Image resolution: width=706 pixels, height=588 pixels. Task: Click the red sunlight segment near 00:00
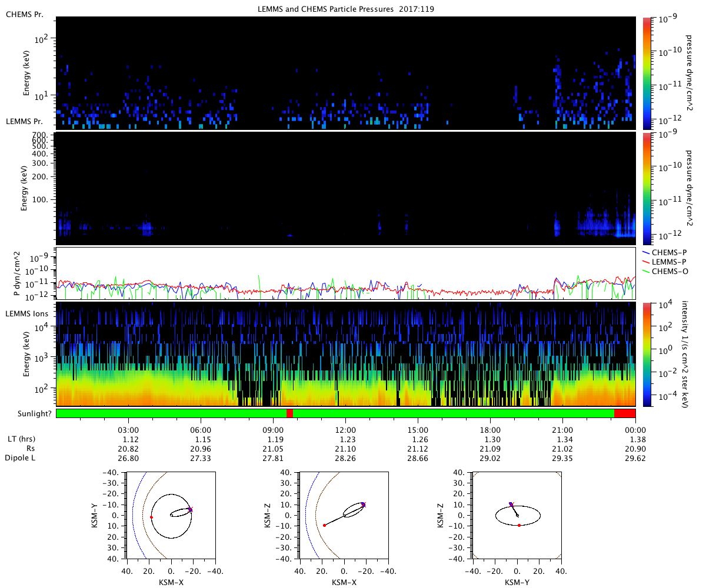[x=624, y=413]
